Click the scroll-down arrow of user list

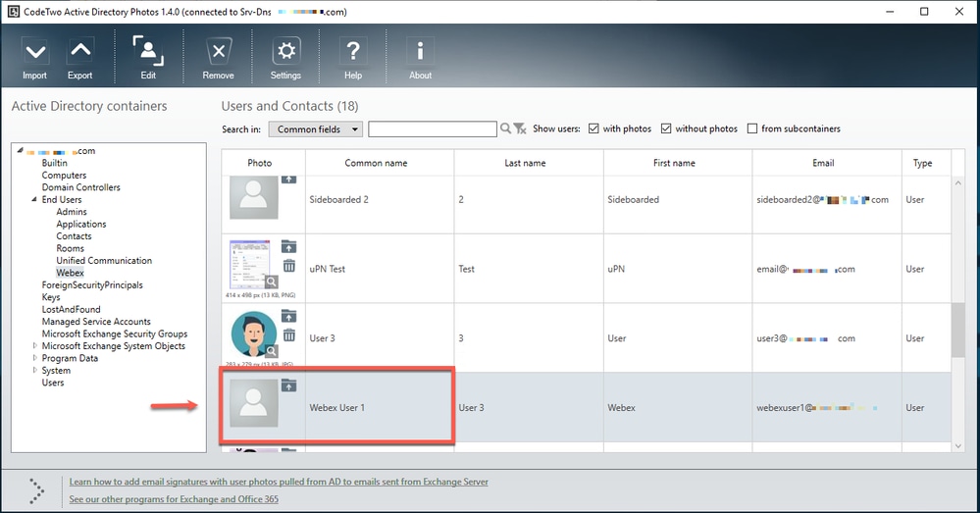pos(957,446)
